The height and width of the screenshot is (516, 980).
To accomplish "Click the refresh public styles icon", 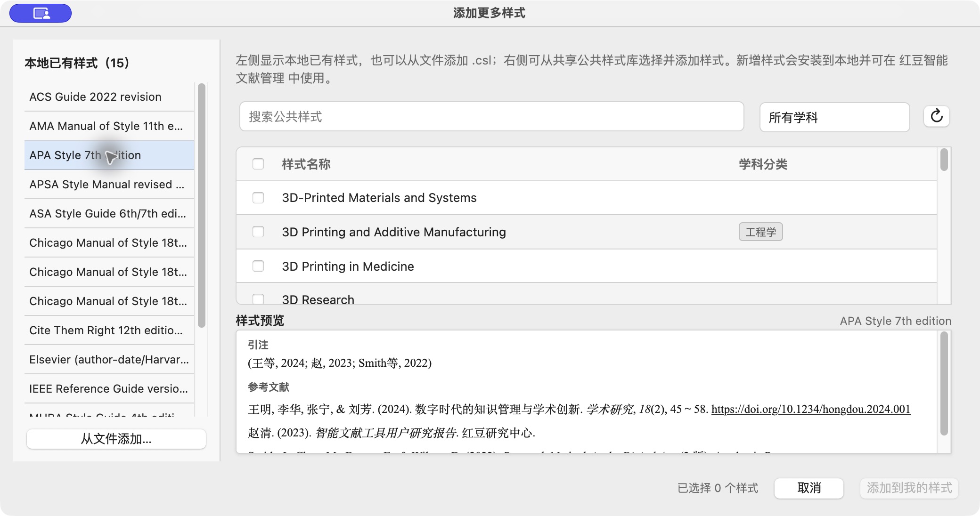I will tap(936, 116).
